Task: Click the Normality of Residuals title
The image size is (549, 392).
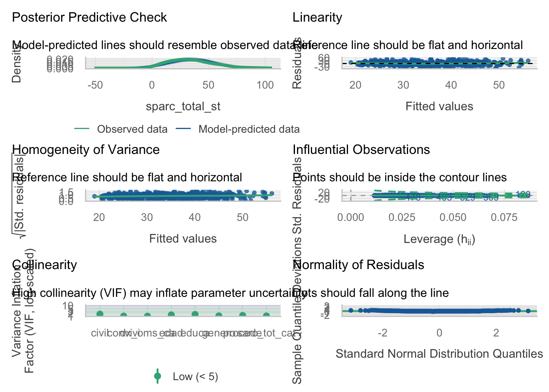Action: coord(358,265)
